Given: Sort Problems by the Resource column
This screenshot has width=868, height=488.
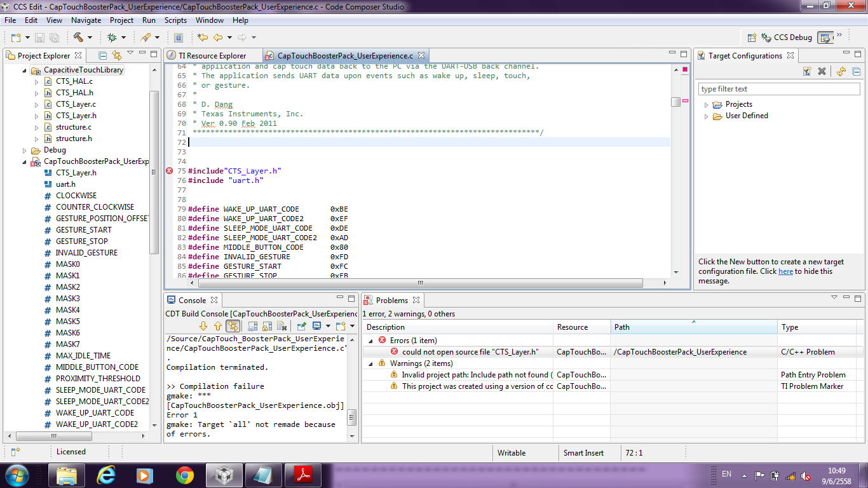Looking at the screenshot, I should coord(582,327).
